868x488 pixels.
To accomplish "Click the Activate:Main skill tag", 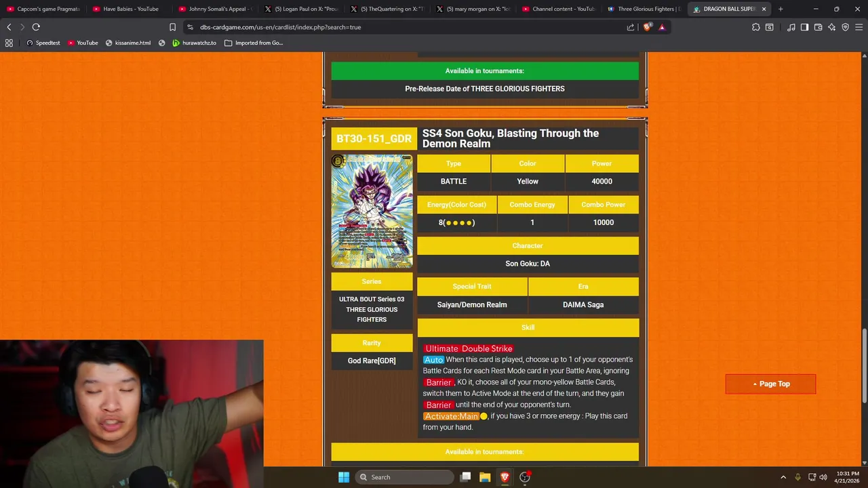I will (x=451, y=415).
